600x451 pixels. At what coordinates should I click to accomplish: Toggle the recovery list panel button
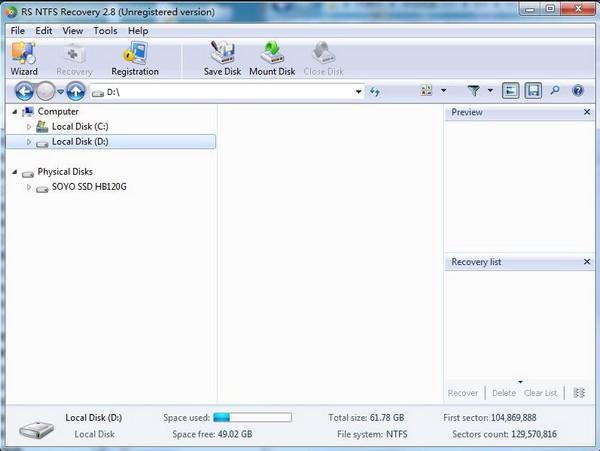pos(533,91)
